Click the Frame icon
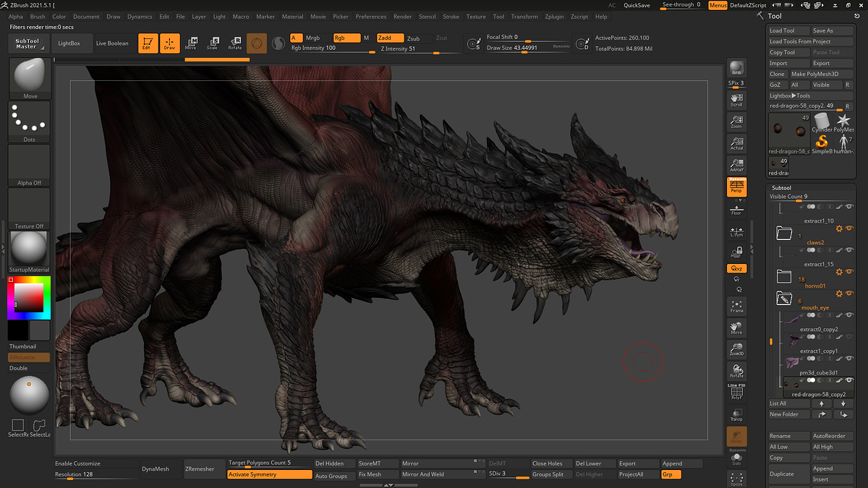This screenshot has height=488, width=868. (736, 306)
